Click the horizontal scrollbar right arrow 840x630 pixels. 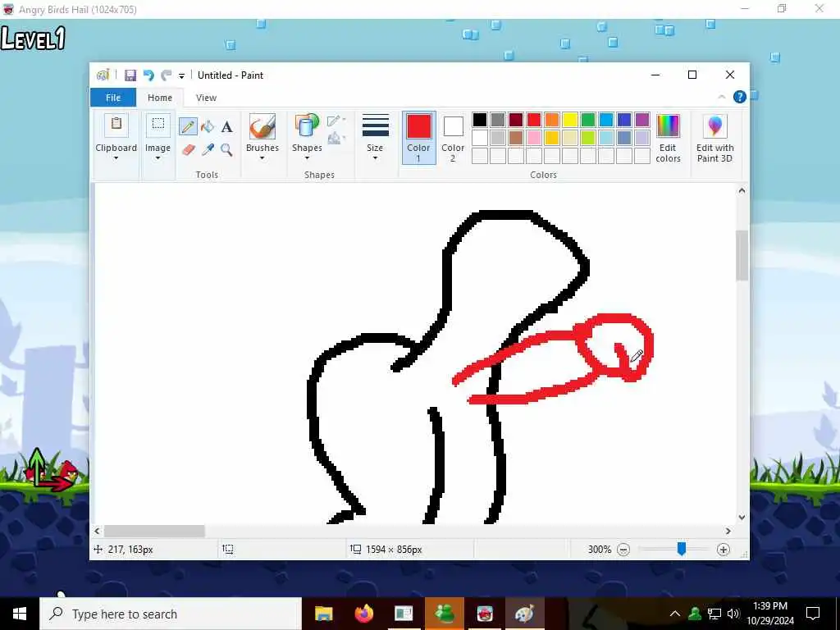point(728,531)
